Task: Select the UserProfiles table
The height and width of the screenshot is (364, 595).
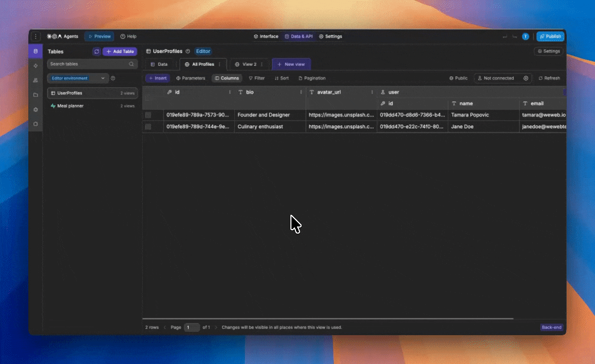Action: click(x=92, y=93)
